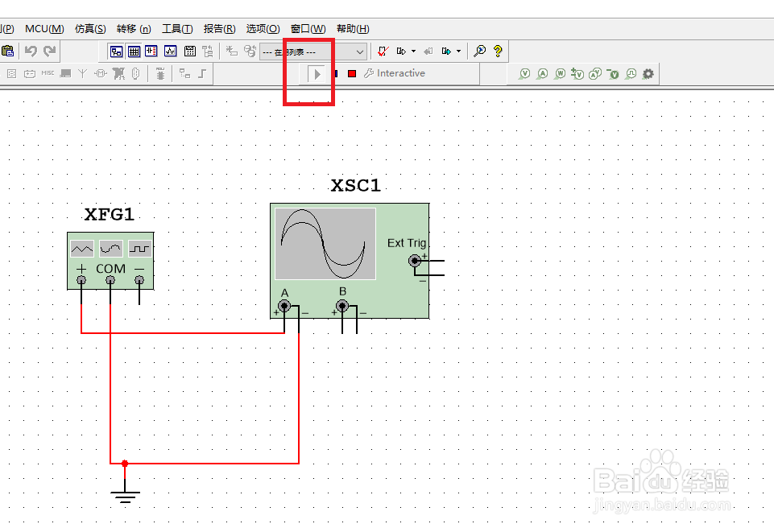Place a MISC component

point(48,73)
